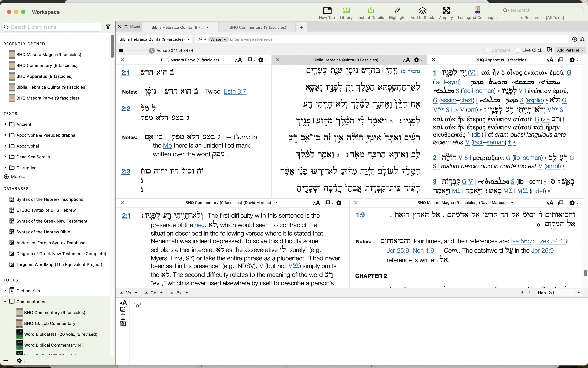Expand the Dead Sea Scrolls folder
The width and height of the screenshot is (588, 368).
click(5, 157)
